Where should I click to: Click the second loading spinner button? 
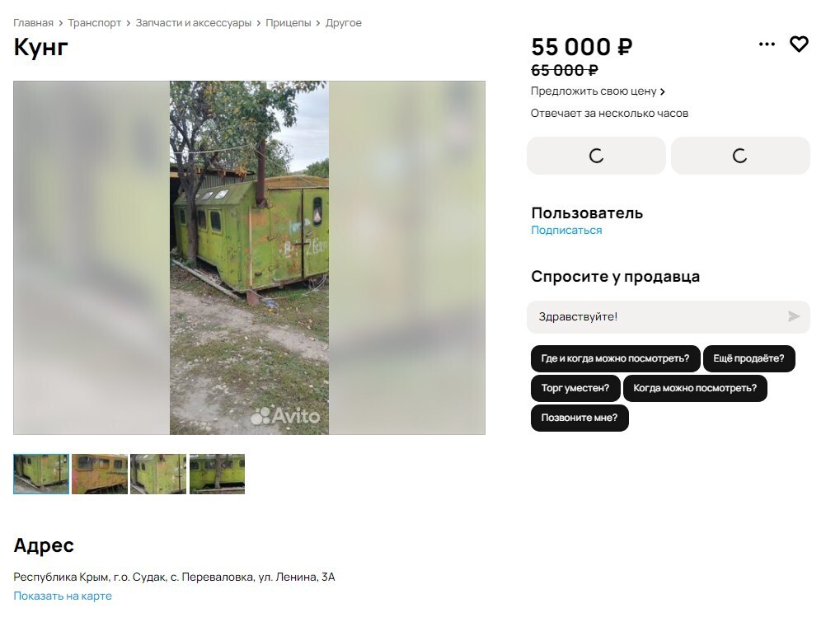[x=740, y=156]
